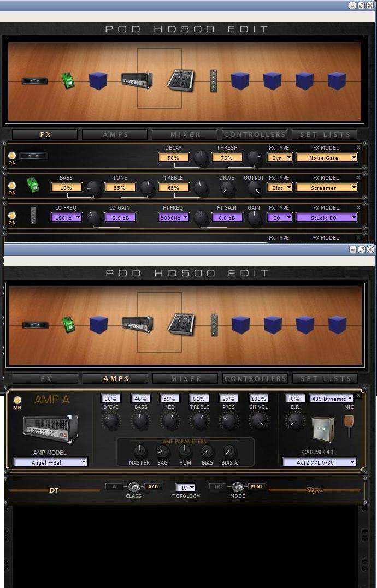Viewport: 377px width, 588px height.
Task: Click the amp head in upper window chain
Action: (x=137, y=81)
